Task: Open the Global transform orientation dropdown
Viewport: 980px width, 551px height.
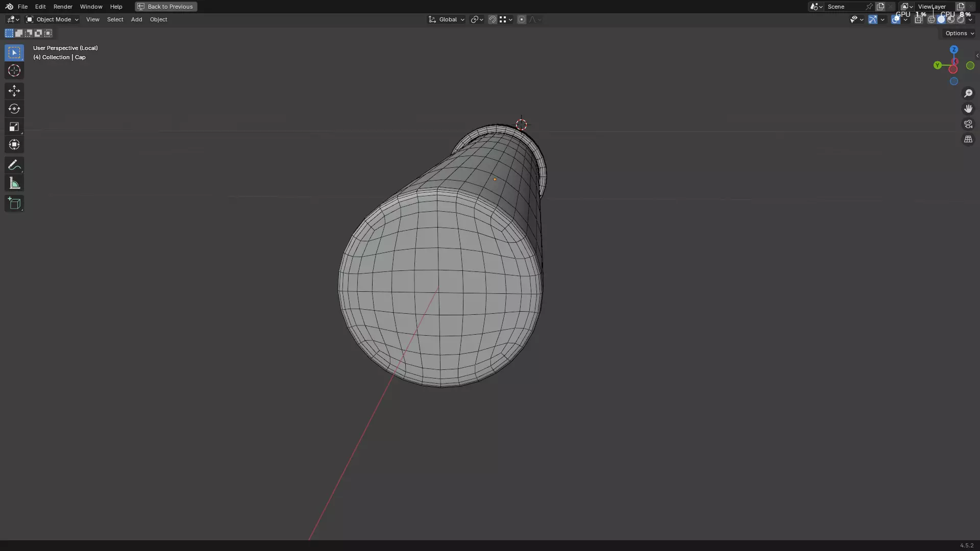Action: coord(447,19)
